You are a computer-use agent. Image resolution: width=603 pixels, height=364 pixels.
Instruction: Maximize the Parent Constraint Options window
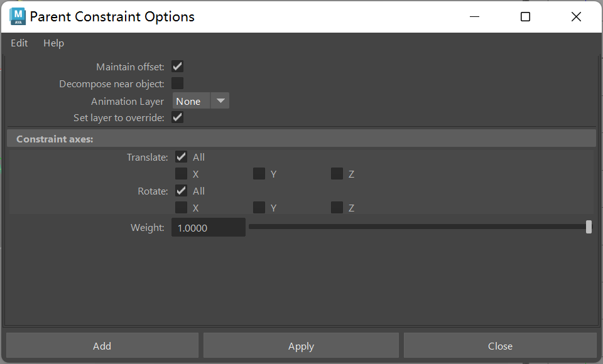point(525,17)
